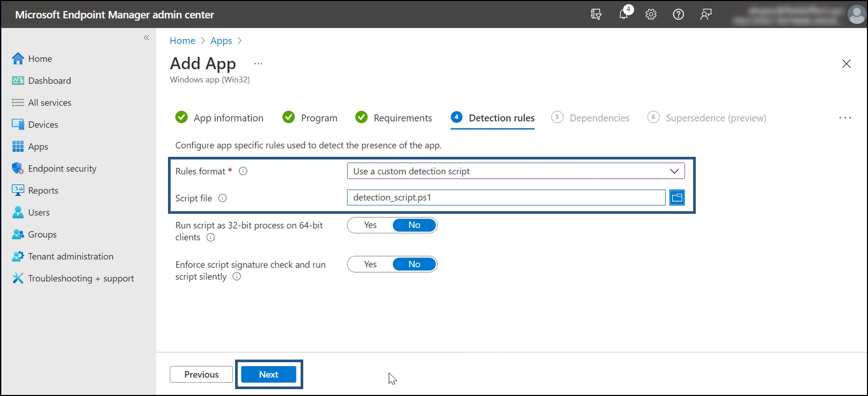Go to the Program step
Screen dimensions: 868x396
click(310, 118)
